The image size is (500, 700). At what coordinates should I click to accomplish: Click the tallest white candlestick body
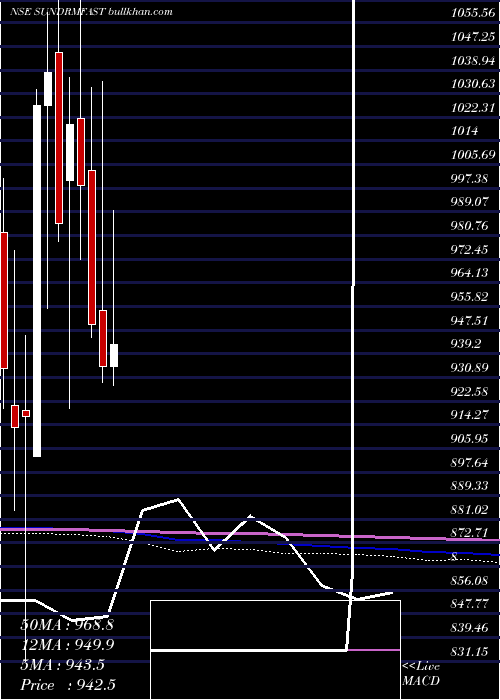point(37,281)
